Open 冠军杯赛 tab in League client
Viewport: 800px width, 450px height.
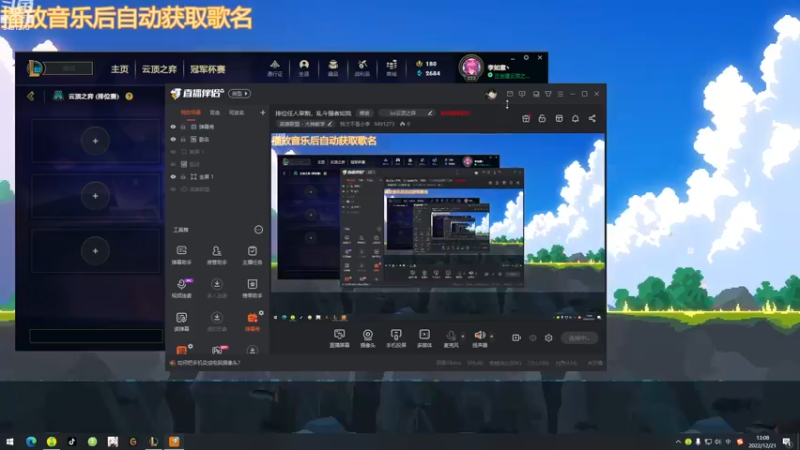tap(208, 69)
